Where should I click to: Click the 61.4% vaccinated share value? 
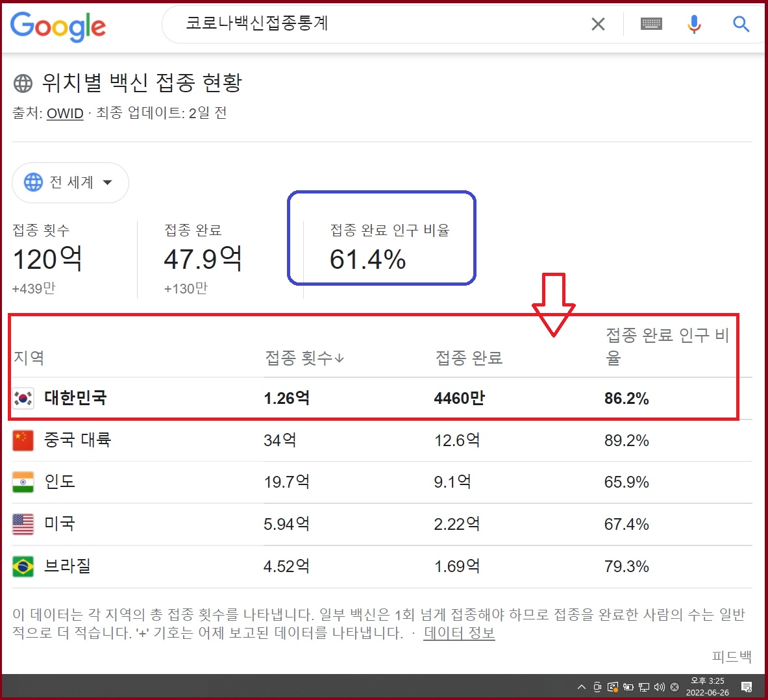tap(367, 259)
